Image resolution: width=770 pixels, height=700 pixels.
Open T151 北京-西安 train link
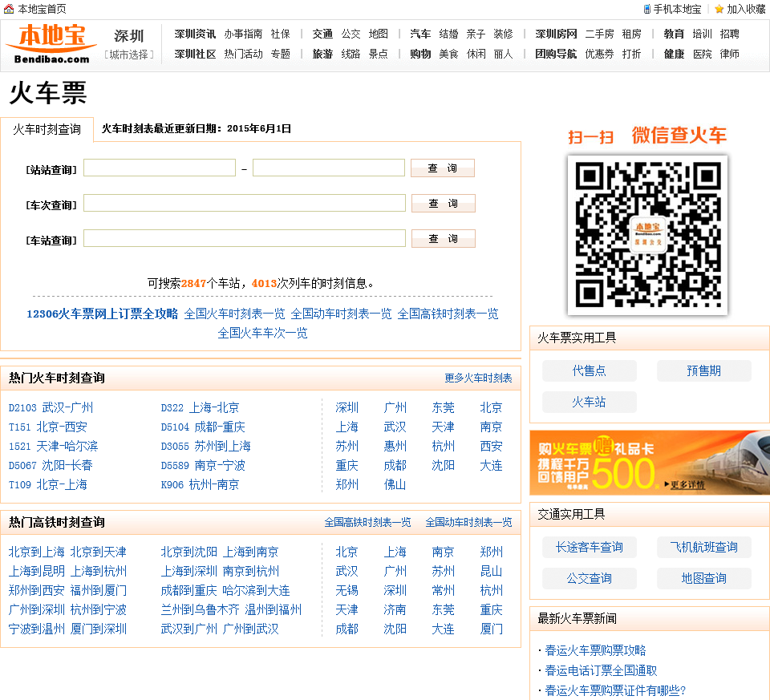coord(47,427)
